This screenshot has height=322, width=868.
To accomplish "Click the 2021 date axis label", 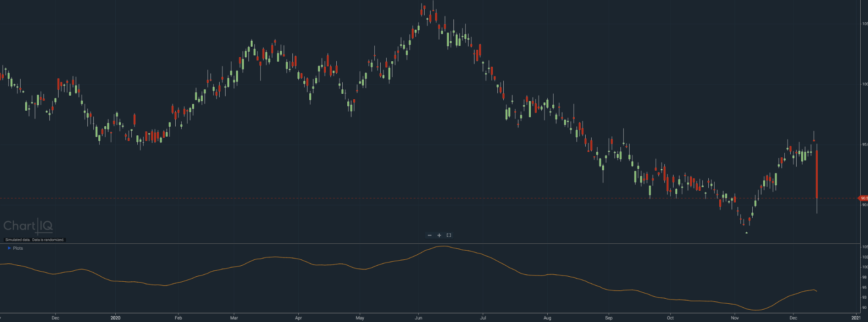I will pyautogui.click(x=856, y=317).
